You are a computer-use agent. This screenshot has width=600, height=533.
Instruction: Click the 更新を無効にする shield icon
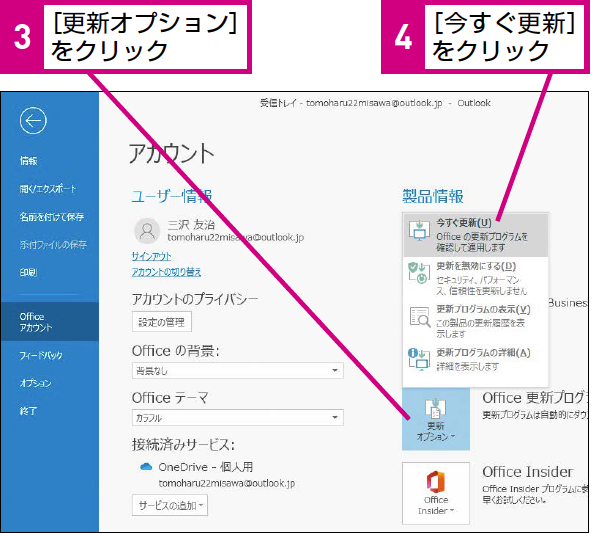(x=419, y=273)
